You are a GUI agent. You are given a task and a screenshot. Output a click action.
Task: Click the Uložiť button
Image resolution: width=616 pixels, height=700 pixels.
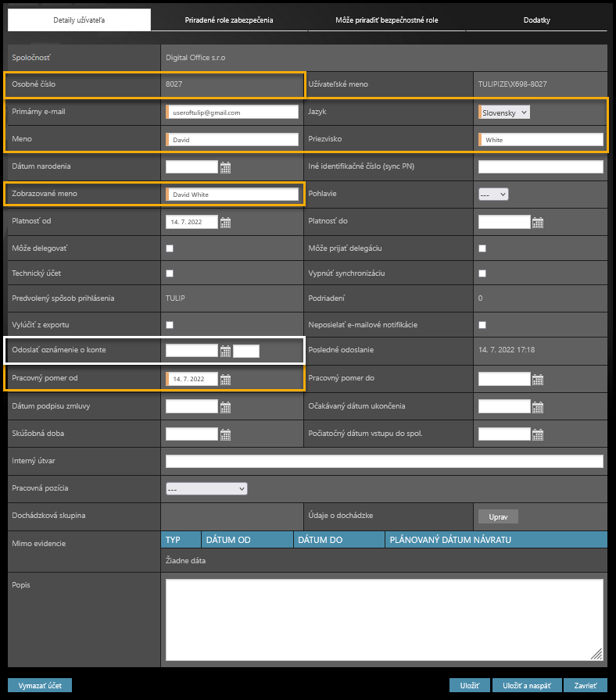(x=469, y=685)
